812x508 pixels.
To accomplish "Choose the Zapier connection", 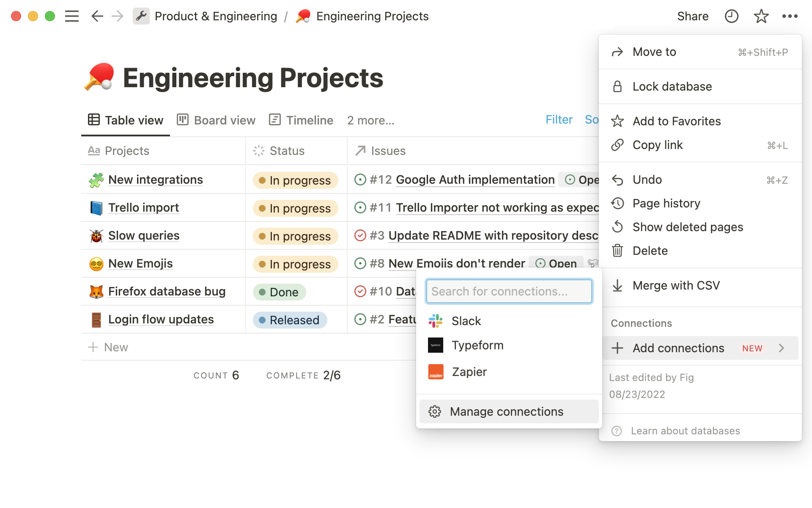I will (469, 372).
